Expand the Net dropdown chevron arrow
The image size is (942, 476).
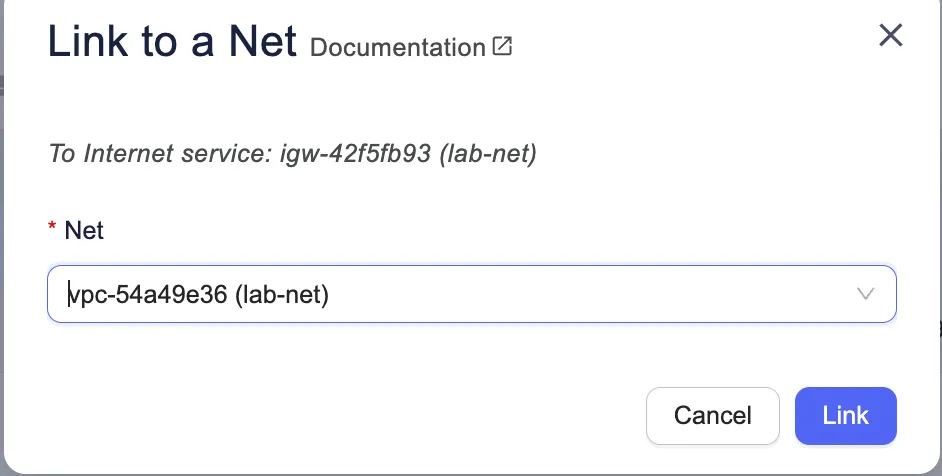tap(866, 294)
